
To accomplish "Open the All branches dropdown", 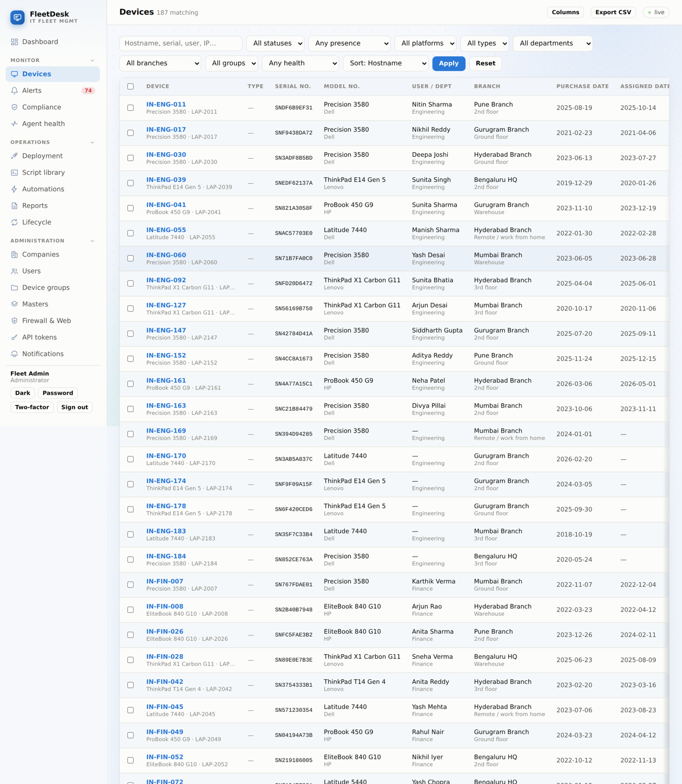I will tap(160, 63).
